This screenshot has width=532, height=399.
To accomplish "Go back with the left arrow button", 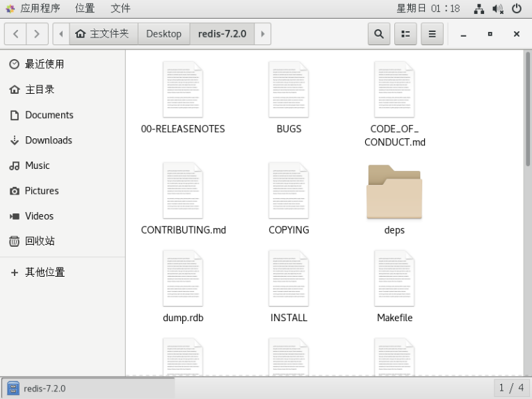I will click(15, 34).
